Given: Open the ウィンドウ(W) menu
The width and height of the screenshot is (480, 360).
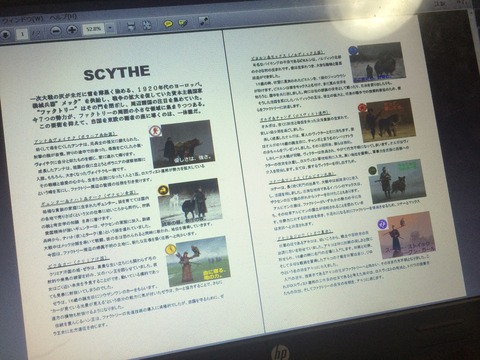Looking at the screenshot, I should coord(22,19).
